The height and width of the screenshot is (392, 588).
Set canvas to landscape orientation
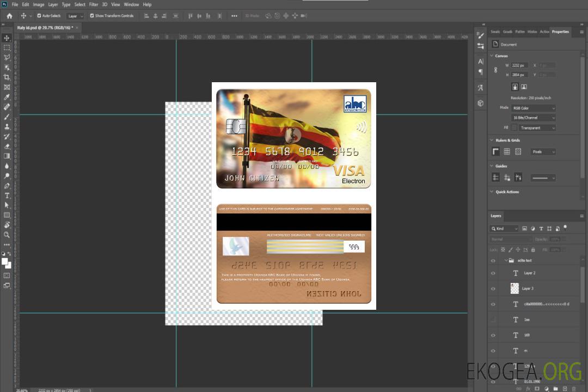(524, 87)
